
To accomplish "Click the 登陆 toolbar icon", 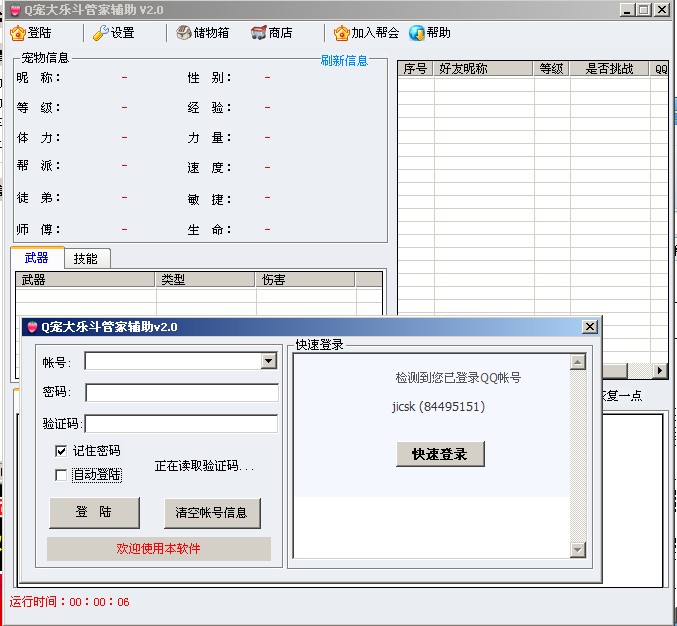I will (18, 33).
